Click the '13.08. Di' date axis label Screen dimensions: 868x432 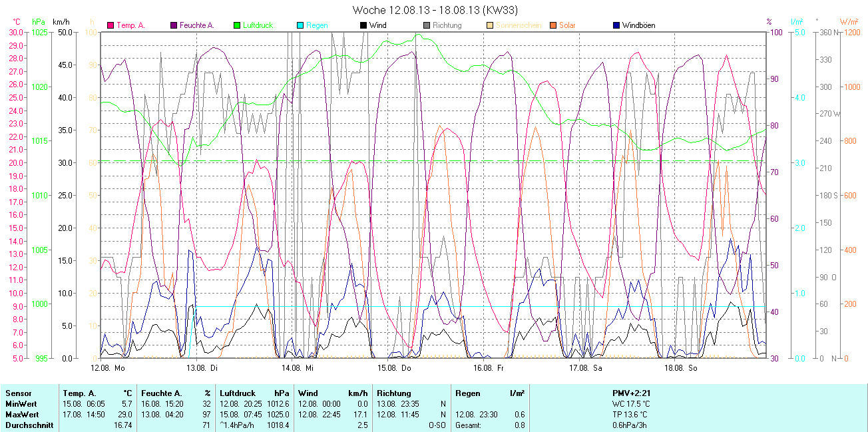click(x=203, y=367)
